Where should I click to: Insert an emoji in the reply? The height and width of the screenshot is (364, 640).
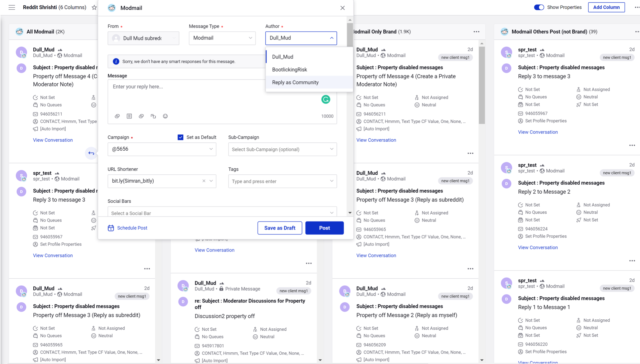click(165, 116)
